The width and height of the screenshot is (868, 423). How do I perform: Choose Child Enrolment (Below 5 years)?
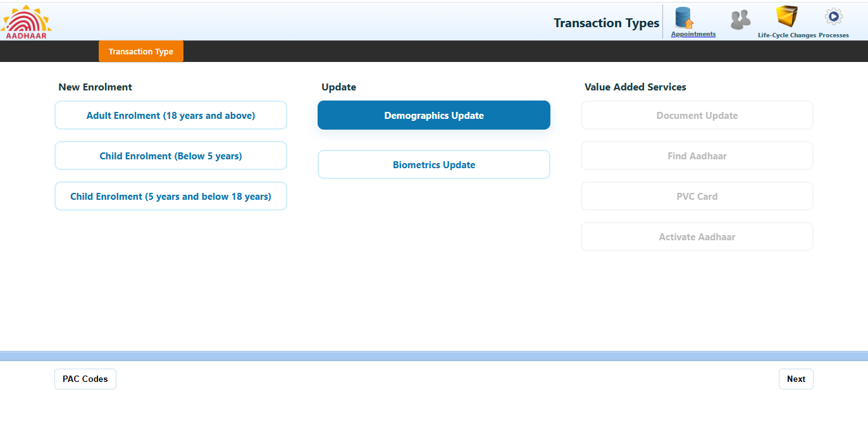click(171, 156)
